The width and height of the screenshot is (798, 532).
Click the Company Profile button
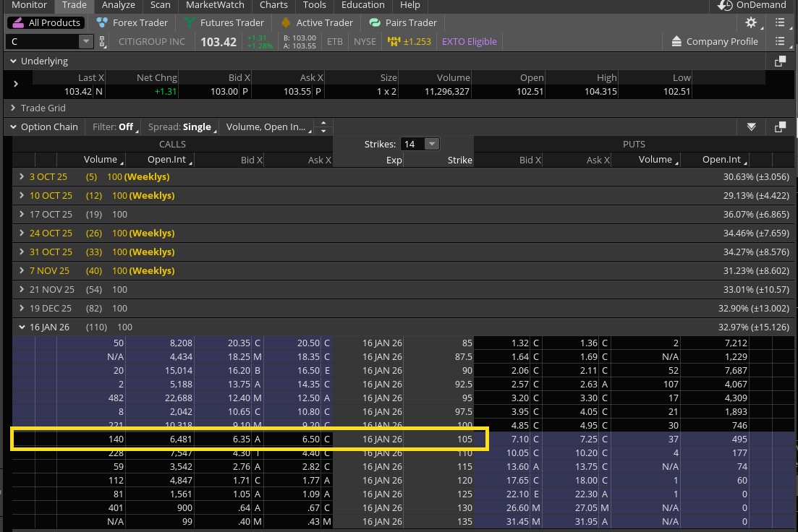coord(714,41)
